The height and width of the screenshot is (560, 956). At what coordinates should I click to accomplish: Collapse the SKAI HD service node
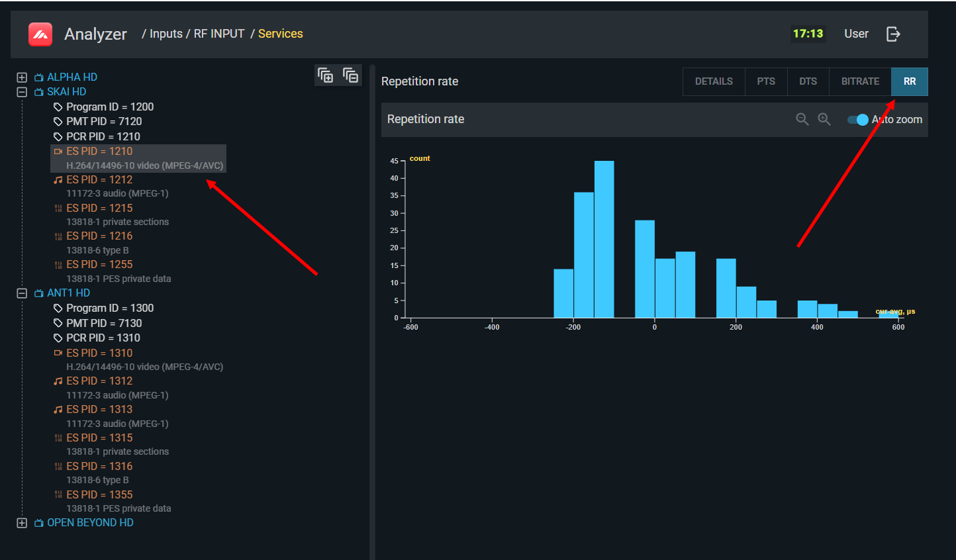[x=22, y=92]
